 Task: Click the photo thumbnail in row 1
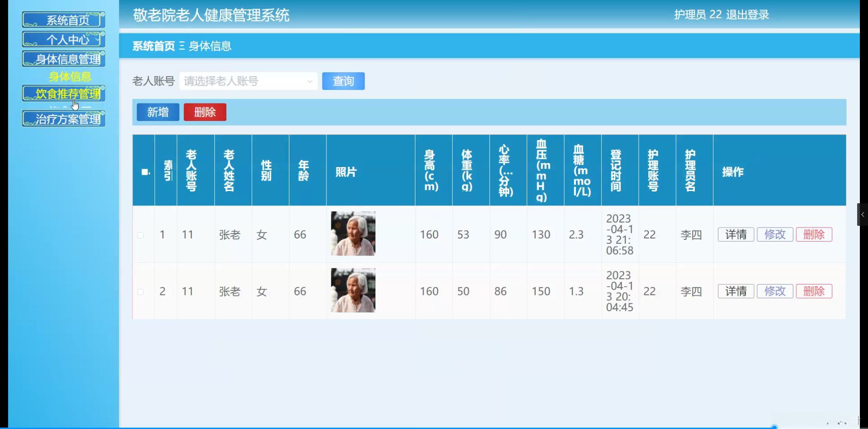(x=353, y=233)
